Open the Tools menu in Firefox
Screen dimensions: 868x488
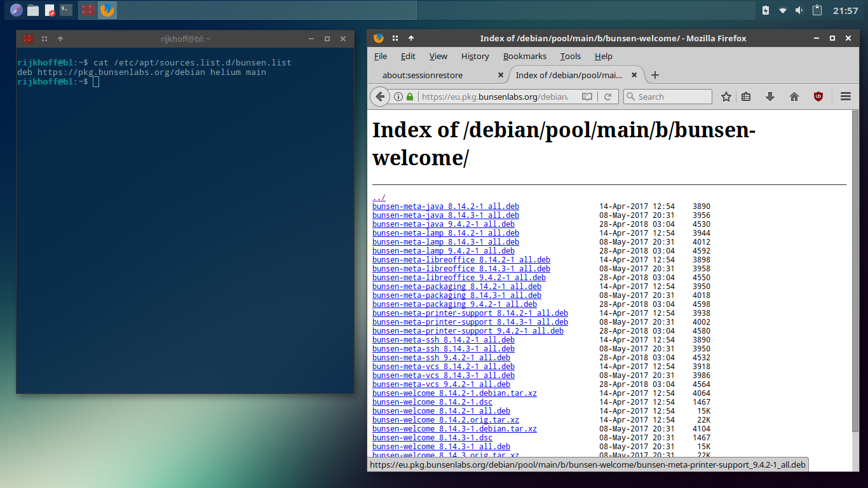pos(571,56)
